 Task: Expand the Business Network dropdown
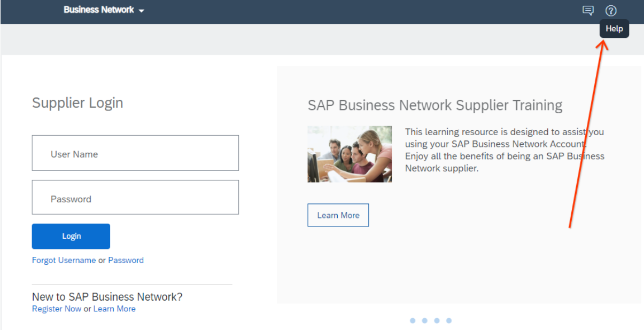point(104,10)
